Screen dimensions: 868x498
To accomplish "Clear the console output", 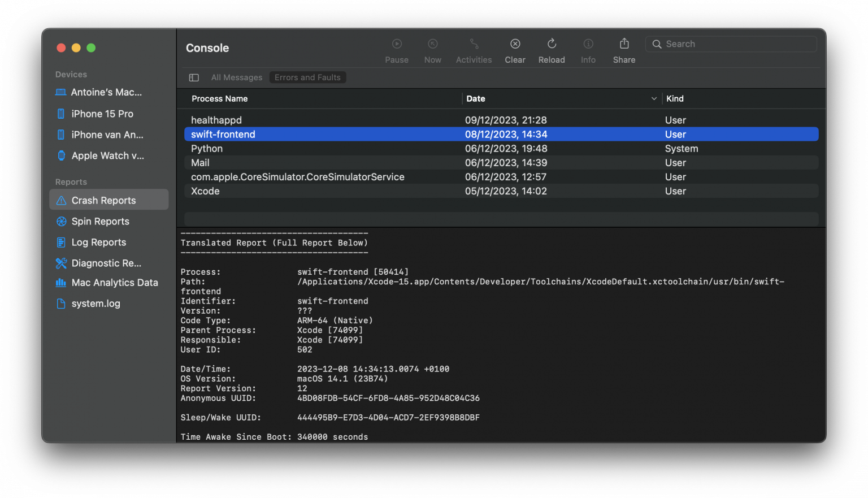I will pos(515,50).
